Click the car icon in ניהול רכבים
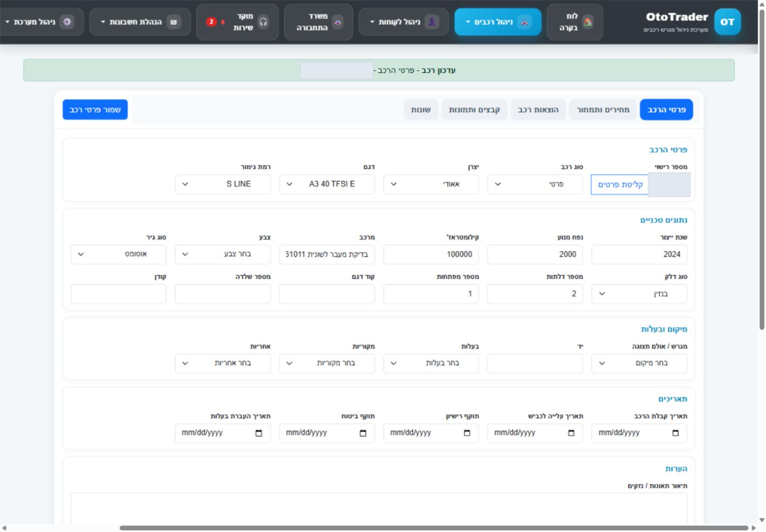 pos(524,22)
